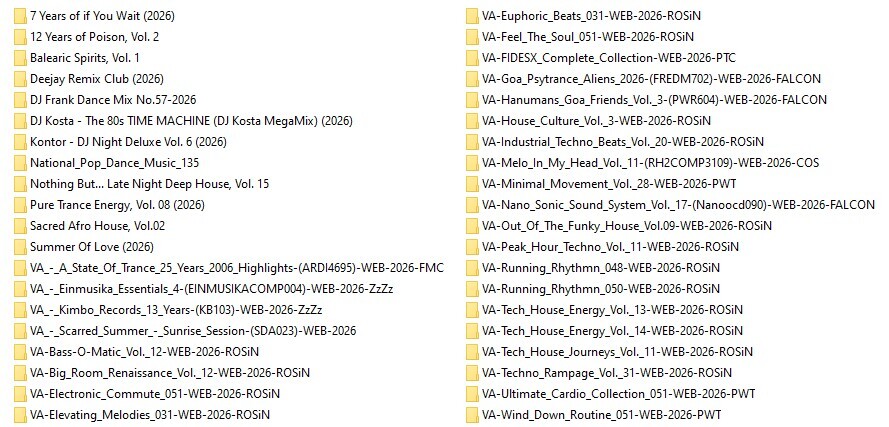Select the 'VA-Feel_The_Soul_051-WEB-2026-ROSiN' name
The image size is (889, 427).
point(587,37)
